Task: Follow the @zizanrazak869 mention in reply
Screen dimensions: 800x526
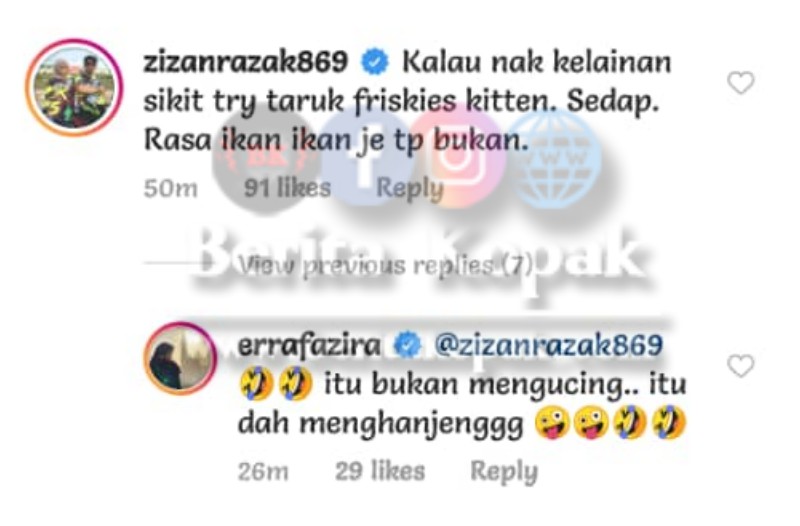Action: click(548, 345)
